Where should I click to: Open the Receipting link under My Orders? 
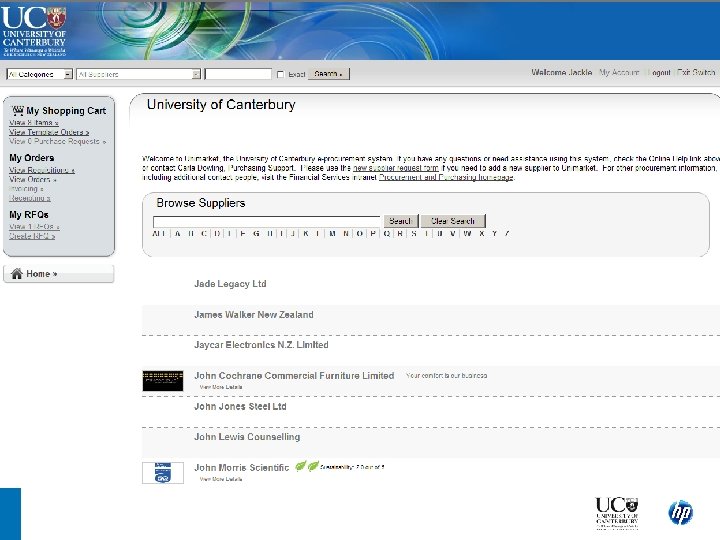[30, 198]
